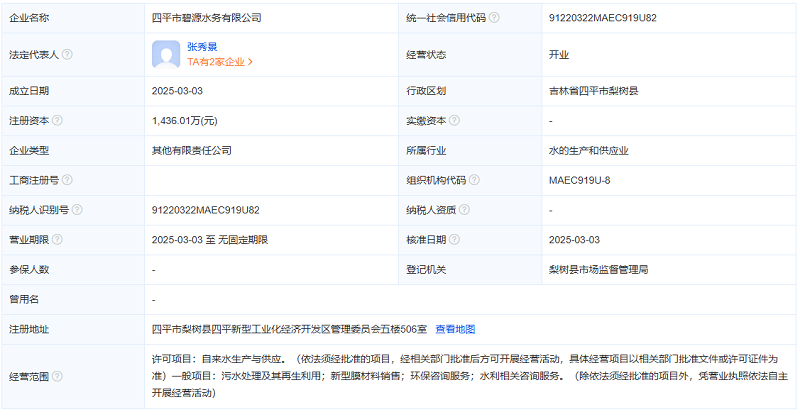Click help icon beside 实缴资本

pyautogui.click(x=454, y=121)
